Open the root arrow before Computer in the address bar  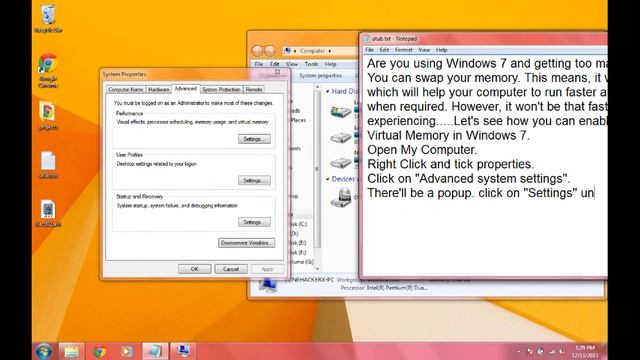(x=295, y=51)
